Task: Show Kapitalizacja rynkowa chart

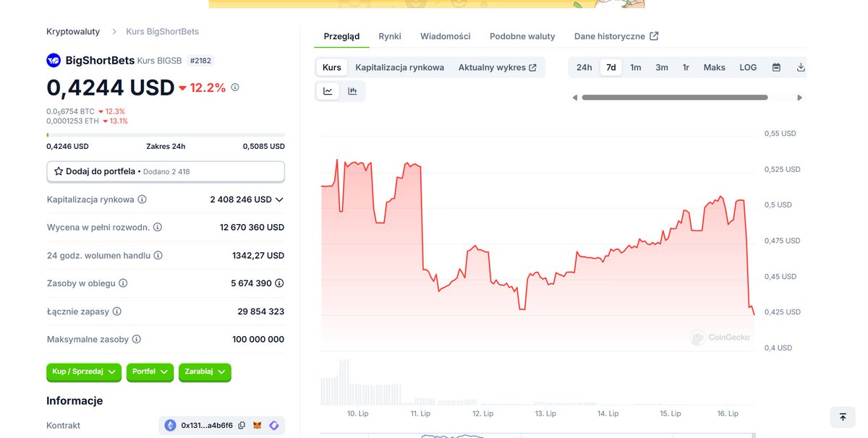Action: pyautogui.click(x=400, y=67)
